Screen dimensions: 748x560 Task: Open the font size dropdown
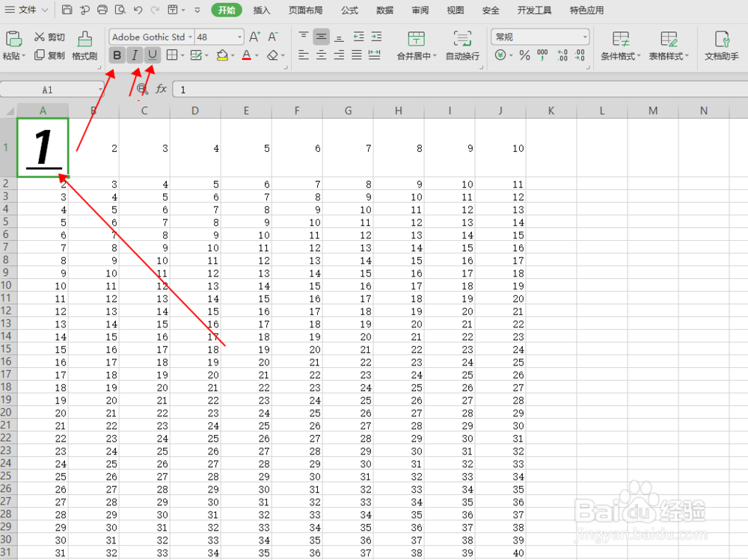pos(239,37)
